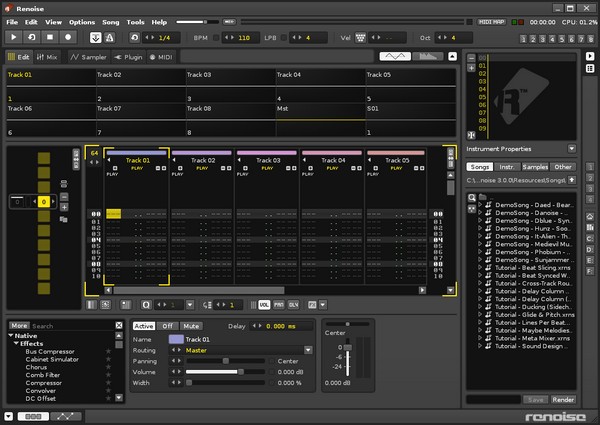Toggle the VOL column button
The image size is (600, 425).
(265, 304)
